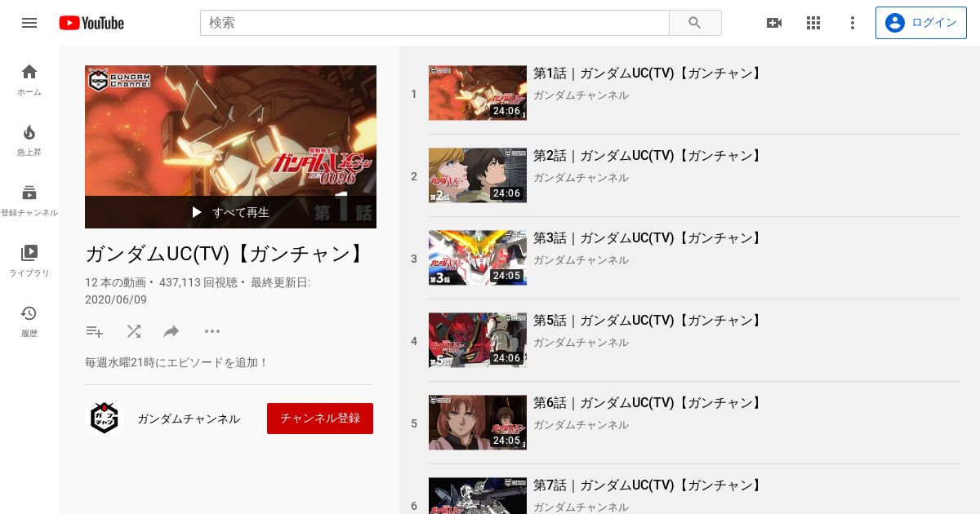The width and height of the screenshot is (980, 514).
Task: Open title 第1話｜ガンダムUC(TV)【ガンチャン】
Action: point(648,73)
